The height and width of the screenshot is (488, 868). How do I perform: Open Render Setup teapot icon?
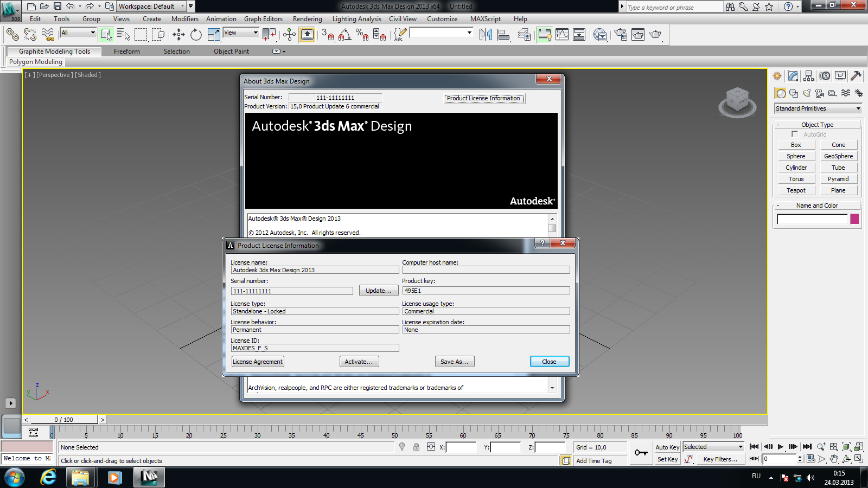[x=620, y=35]
